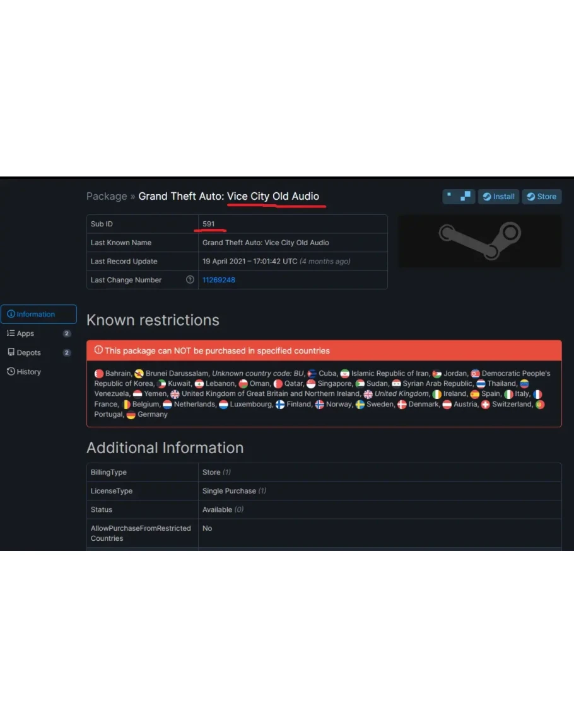Click the Steam logo thumbnail image

pos(479,241)
